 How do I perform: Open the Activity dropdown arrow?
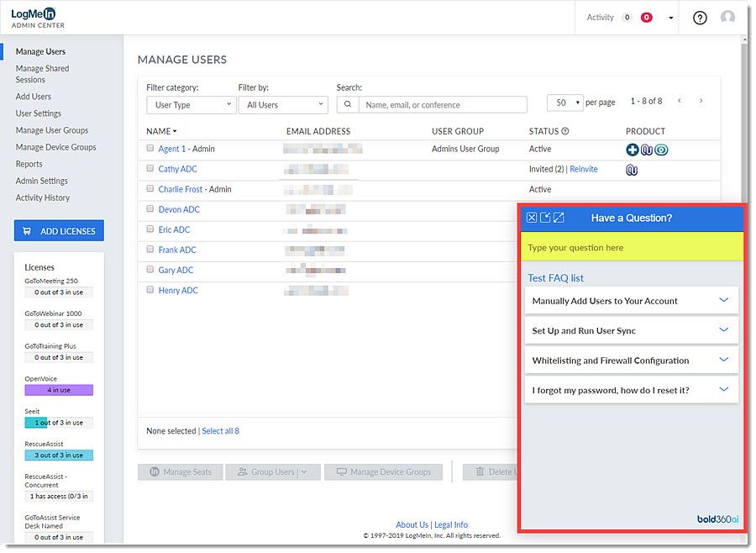tap(670, 18)
